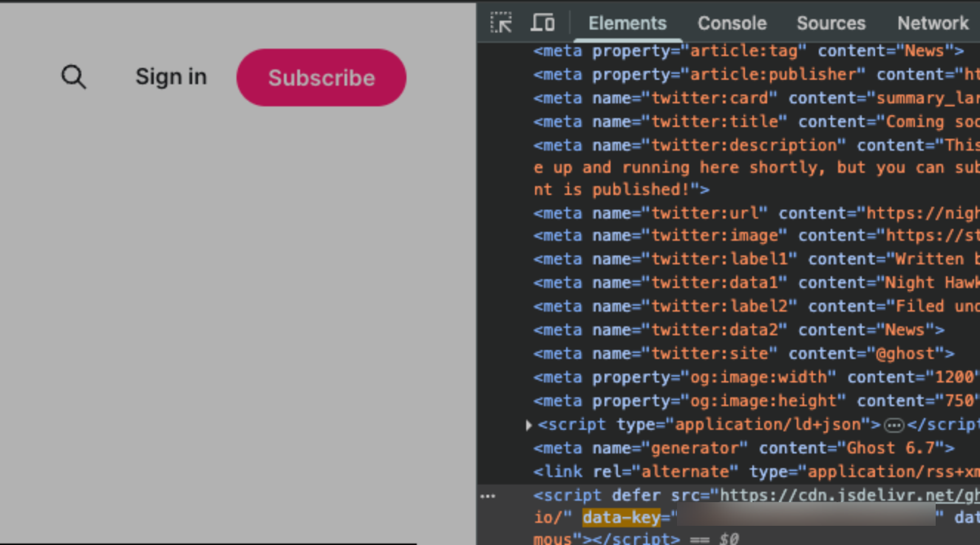
Task: Open the Network tab
Action: pyautogui.click(x=933, y=23)
